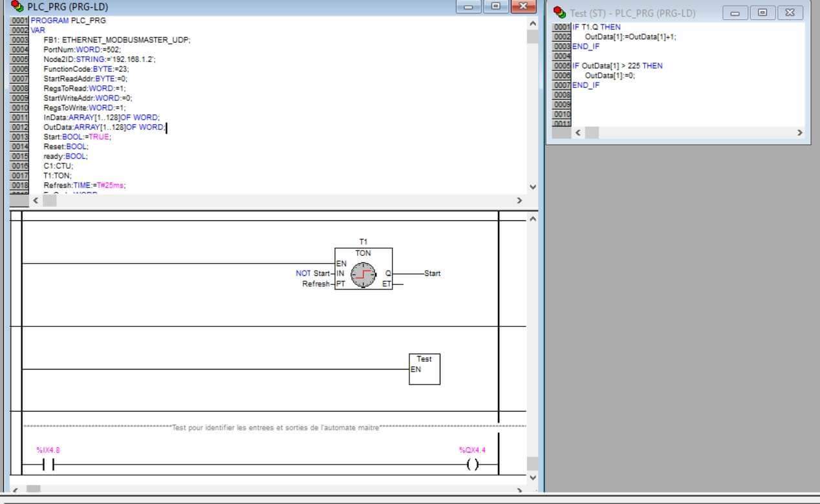Click declaration pane scroll right arrow

click(x=519, y=201)
